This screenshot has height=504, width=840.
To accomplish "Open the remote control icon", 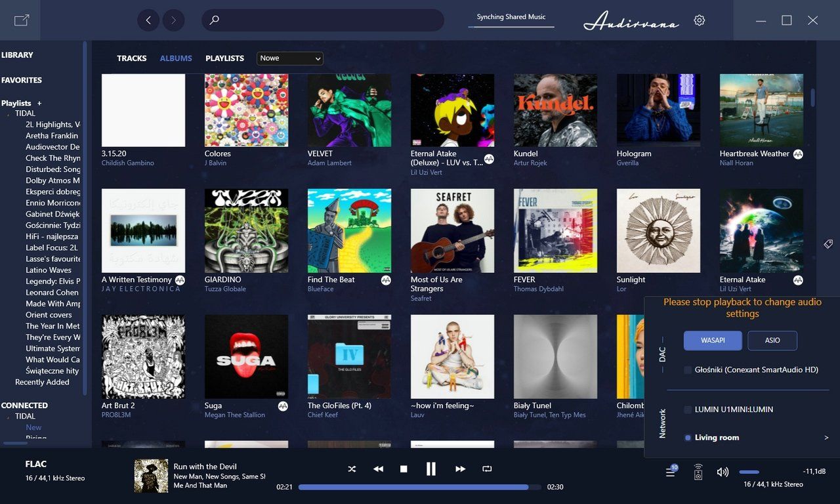I will (x=698, y=472).
